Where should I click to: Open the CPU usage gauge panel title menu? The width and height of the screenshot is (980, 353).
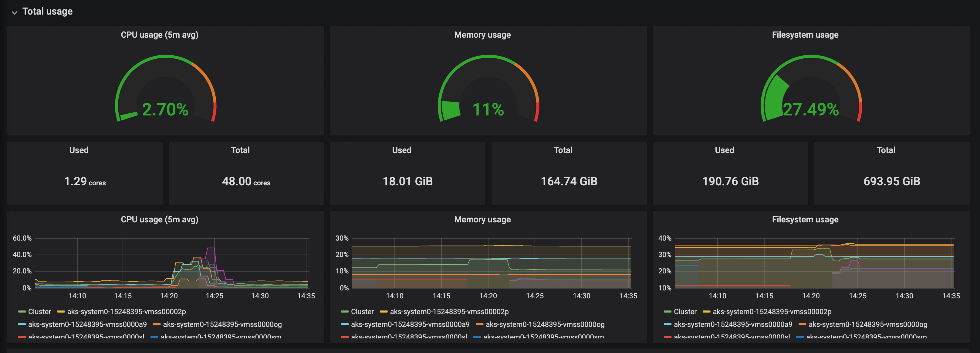click(x=159, y=35)
